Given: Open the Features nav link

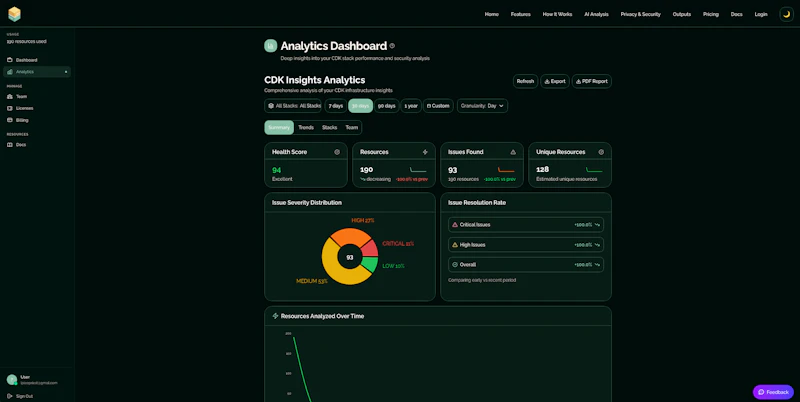Looking at the screenshot, I should pyautogui.click(x=520, y=14).
